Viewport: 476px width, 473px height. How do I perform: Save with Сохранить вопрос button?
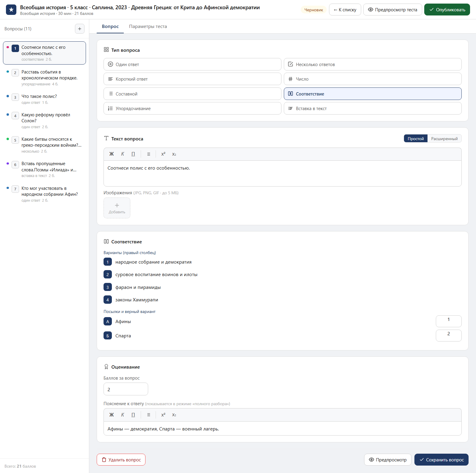(x=441, y=460)
